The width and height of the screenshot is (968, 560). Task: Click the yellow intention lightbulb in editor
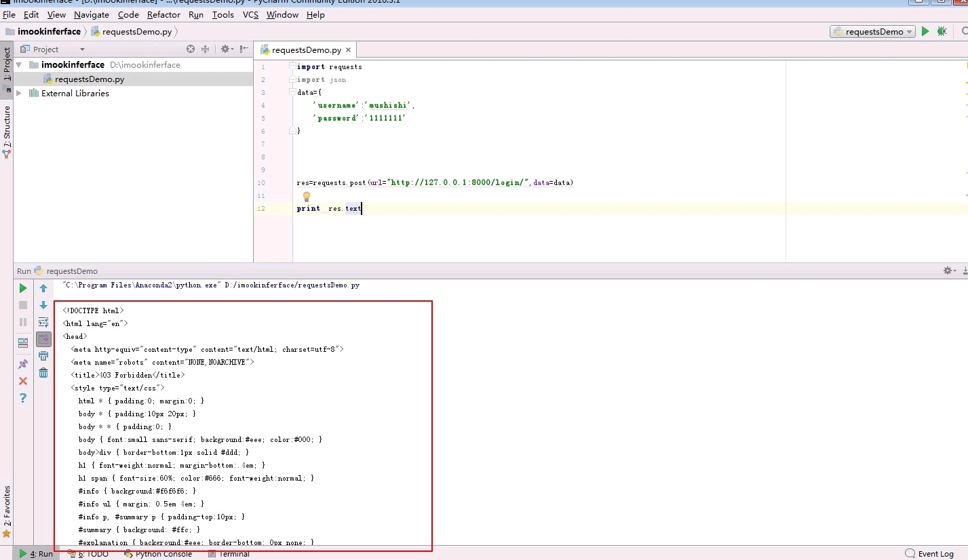306,197
